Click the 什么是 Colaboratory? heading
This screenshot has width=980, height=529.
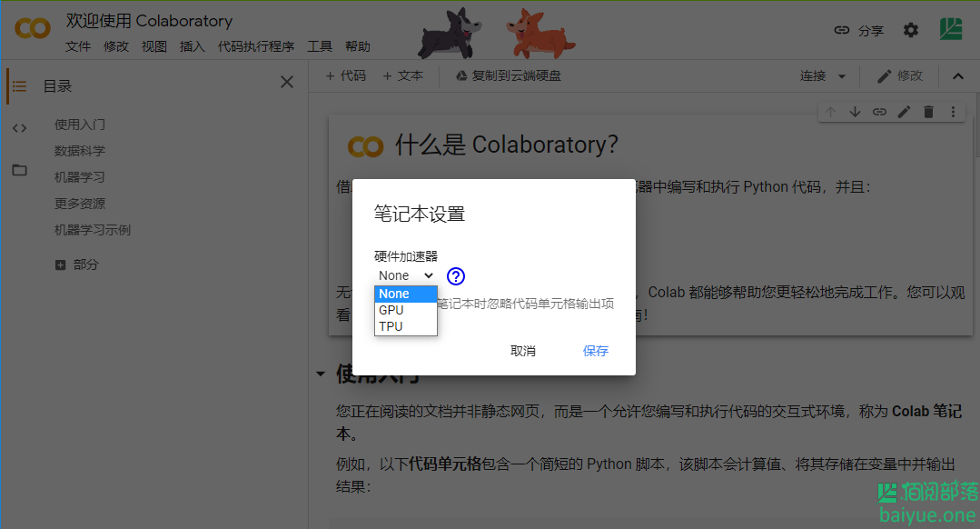coord(506,145)
